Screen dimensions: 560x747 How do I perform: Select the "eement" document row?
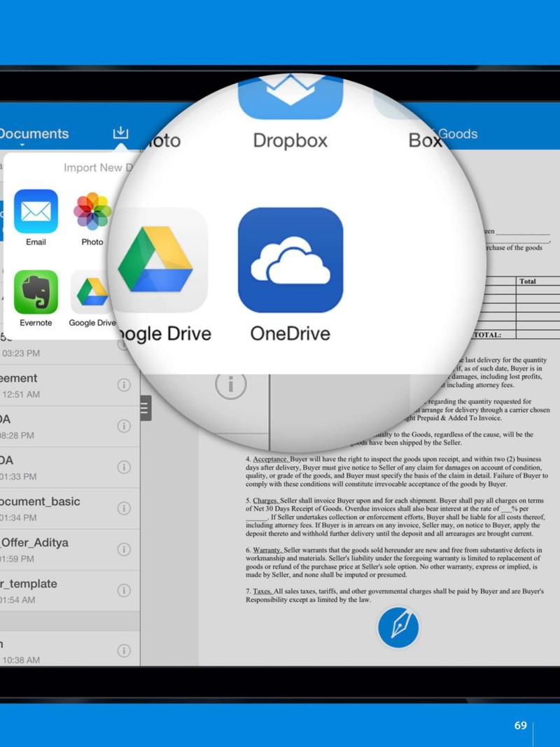click(x=70, y=385)
